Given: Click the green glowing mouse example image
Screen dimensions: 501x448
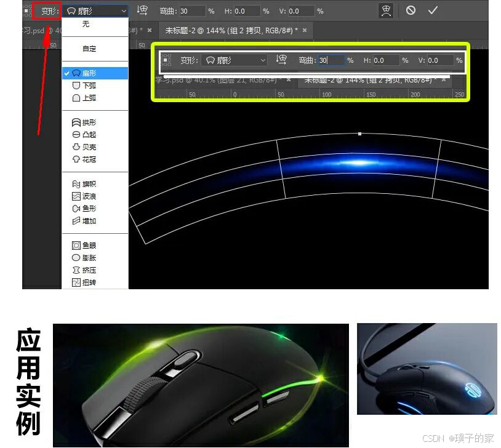Looking at the screenshot, I should pyautogui.click(x=201, y=385).
